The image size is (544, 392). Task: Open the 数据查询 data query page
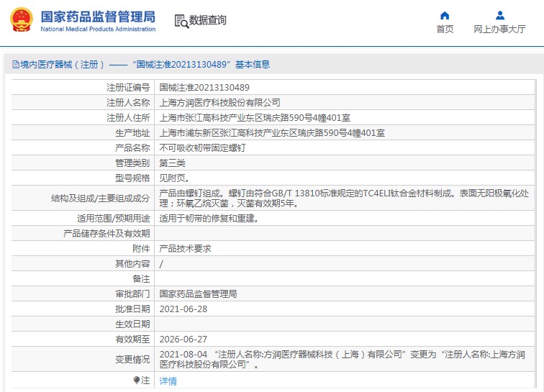tap(207, 20)
